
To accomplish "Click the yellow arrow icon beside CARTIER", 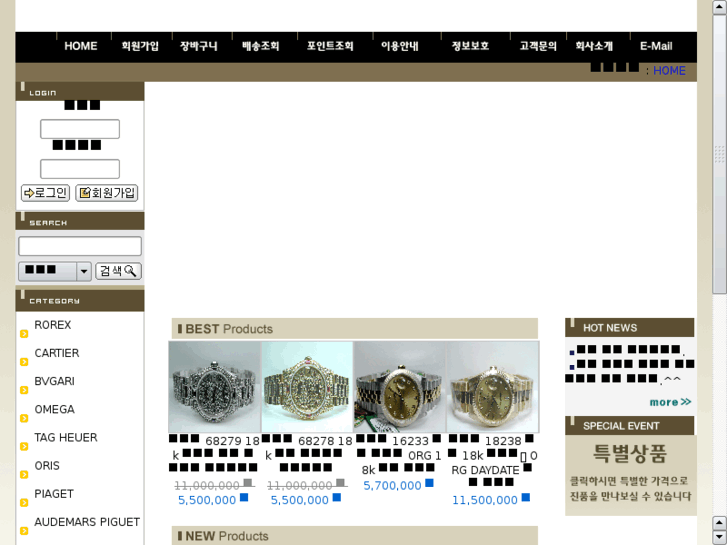I will coord(24,362).
